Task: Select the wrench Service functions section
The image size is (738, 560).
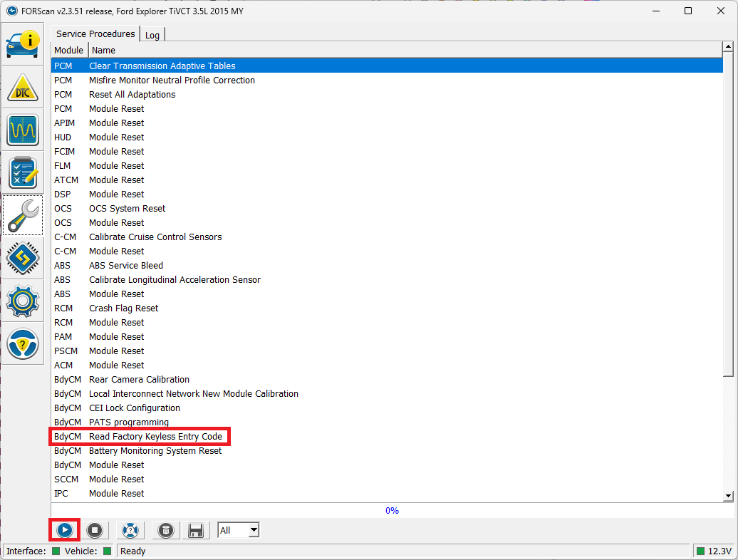Action: (23, 215)
